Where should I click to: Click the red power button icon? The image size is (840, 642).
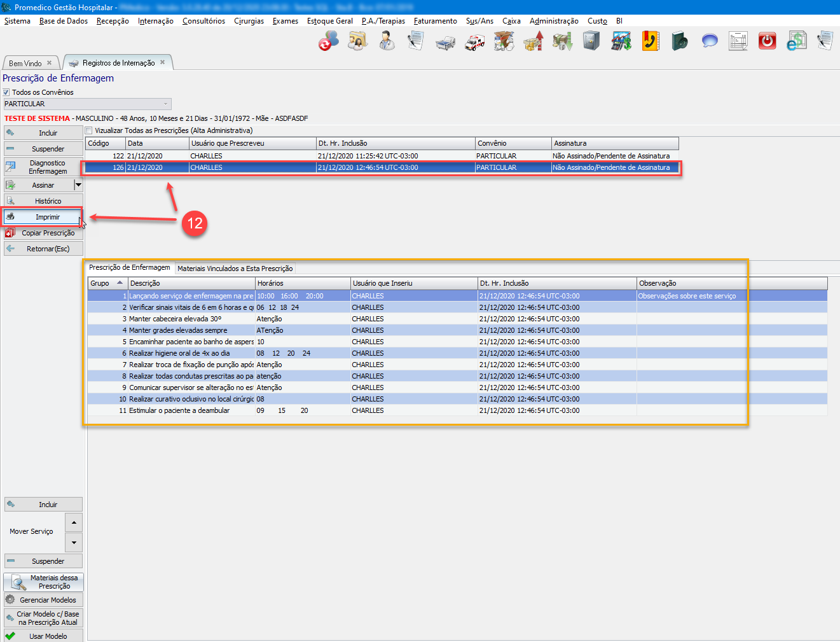767,42
